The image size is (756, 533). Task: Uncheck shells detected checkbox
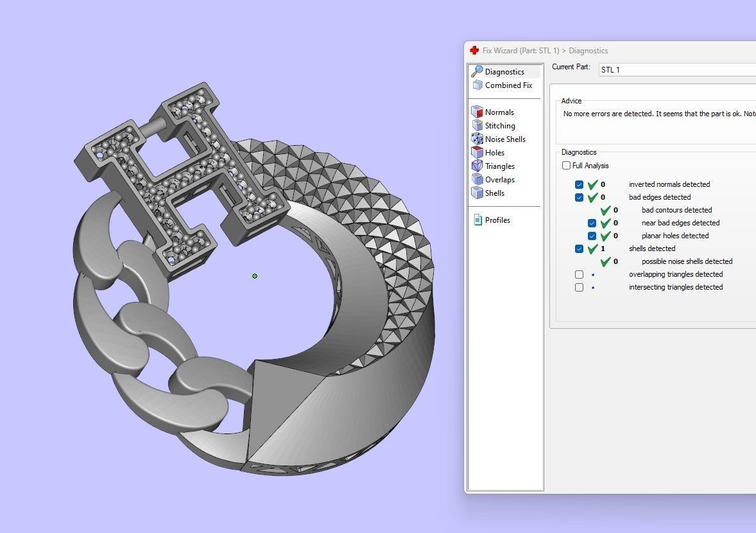click(579, 249)
